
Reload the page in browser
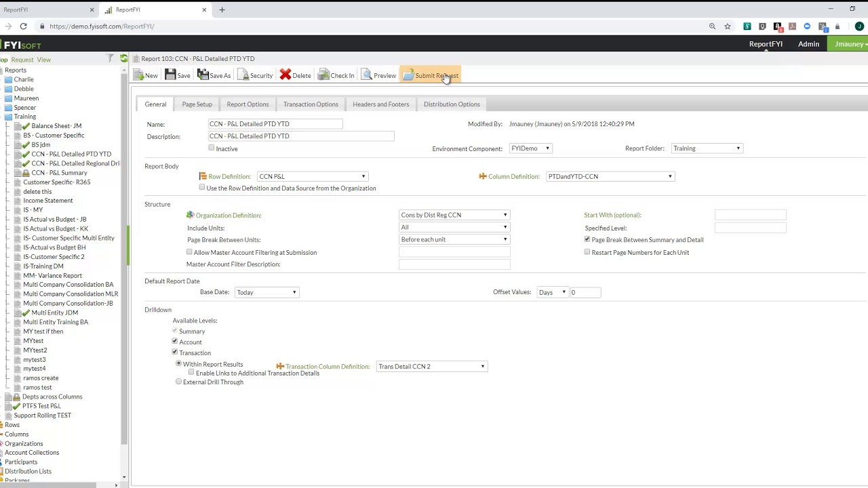23,26
